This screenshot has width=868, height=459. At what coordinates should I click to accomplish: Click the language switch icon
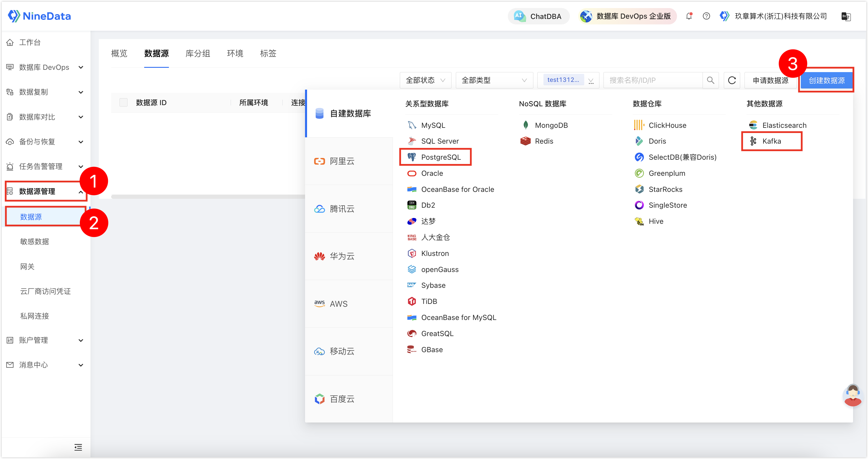[x=846, y=16]
